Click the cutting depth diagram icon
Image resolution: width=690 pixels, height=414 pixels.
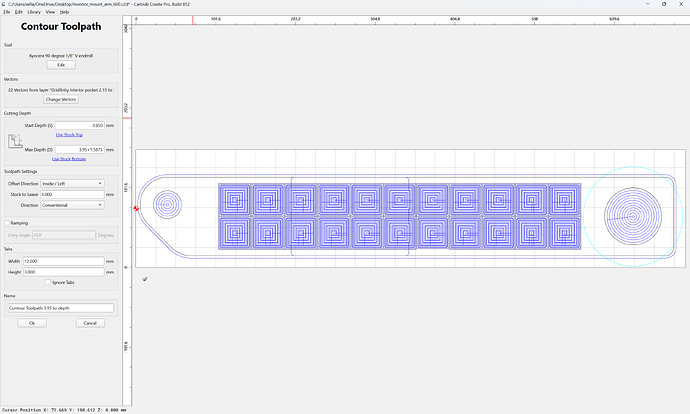(15, 141)
